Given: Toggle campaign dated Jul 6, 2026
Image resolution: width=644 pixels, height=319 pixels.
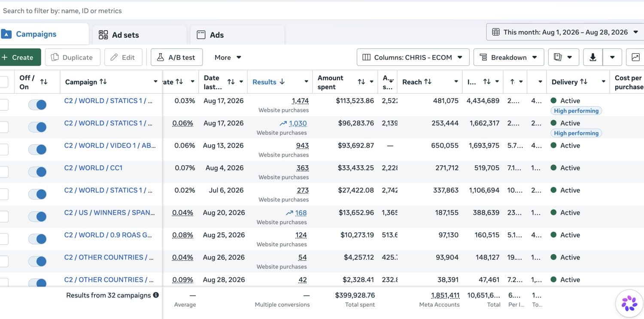Looking at the screenshot, I should [x=37, y=194].
